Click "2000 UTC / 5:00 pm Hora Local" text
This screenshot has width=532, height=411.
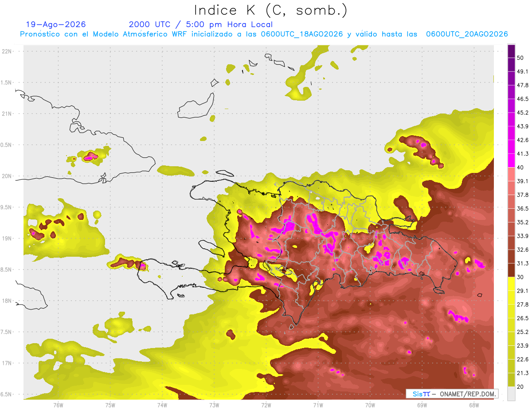pos(200,24)
